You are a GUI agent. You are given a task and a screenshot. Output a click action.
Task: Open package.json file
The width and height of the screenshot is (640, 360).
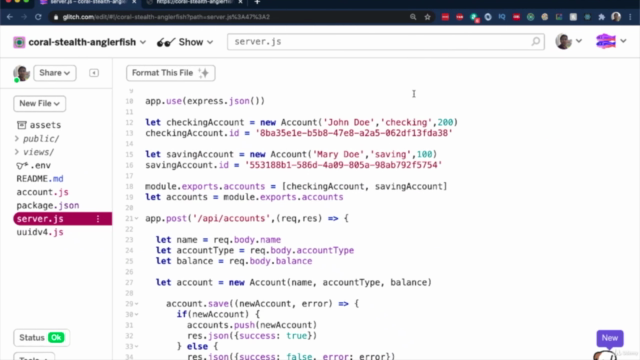pyautogui.click(x=48, y=205)
